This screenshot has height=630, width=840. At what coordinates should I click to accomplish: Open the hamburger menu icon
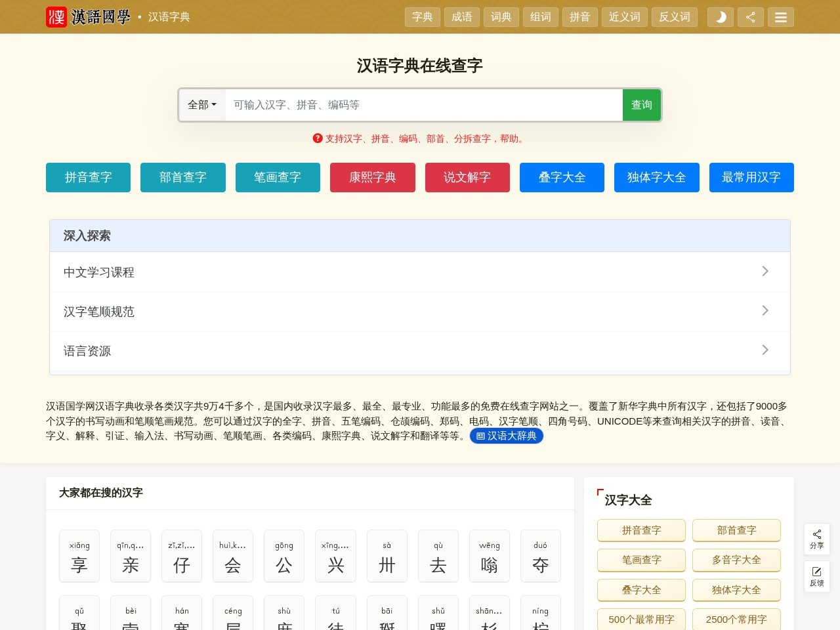point(781,17)
